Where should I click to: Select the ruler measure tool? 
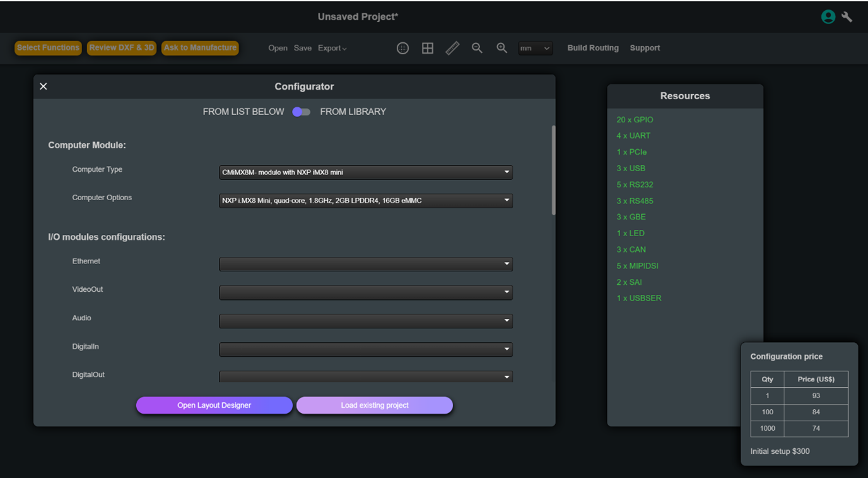click(x=452, y=48)
